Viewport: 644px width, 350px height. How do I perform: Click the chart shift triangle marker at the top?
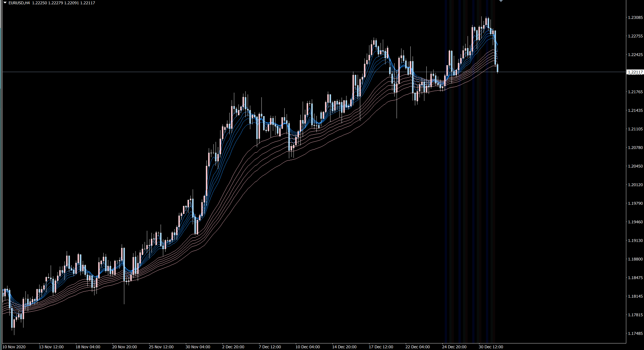click(501, 1)
